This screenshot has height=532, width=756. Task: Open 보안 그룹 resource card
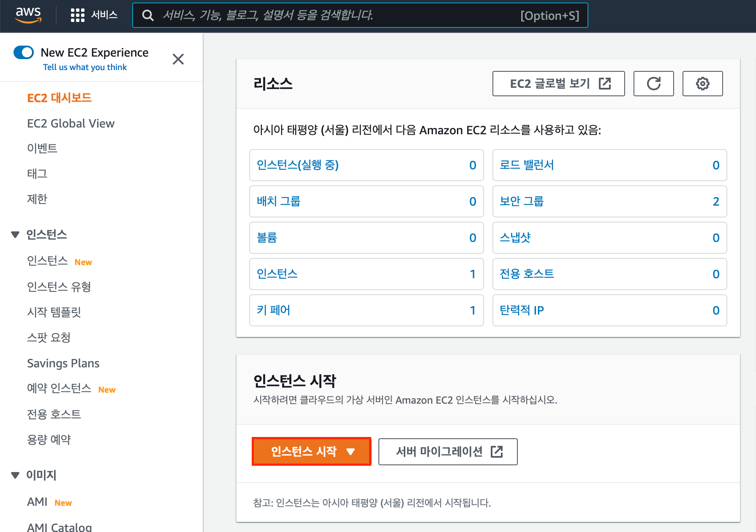(x=609, y=201)
